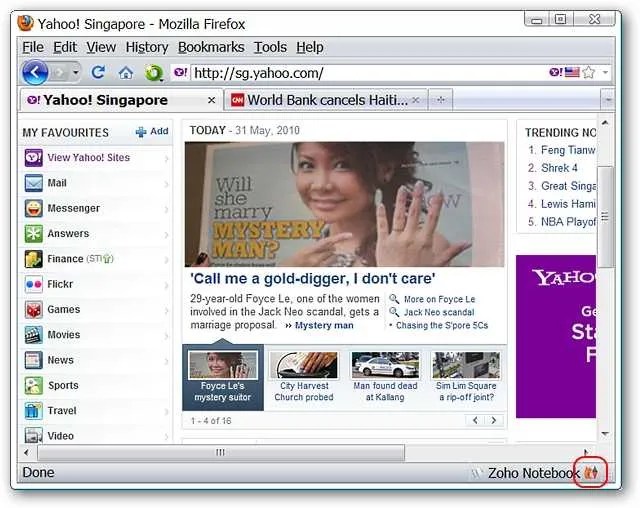Open the History menu
The height and width of the screenshot is (508, 640).
tap(147, 47)
